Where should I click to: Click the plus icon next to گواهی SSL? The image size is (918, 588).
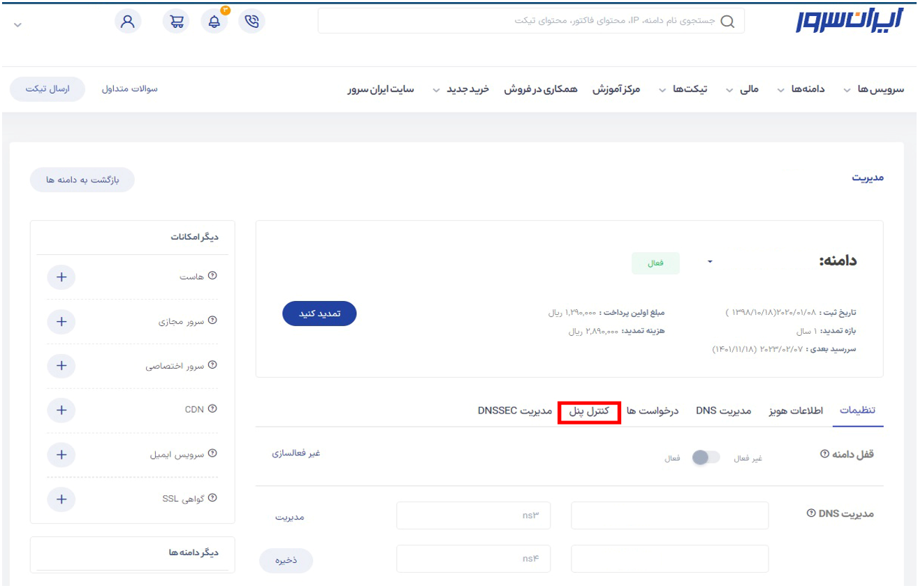61,499
